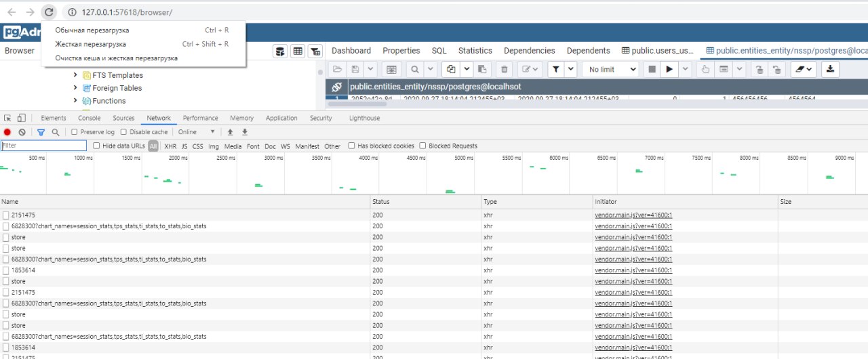Enable the Preserve log checkbox

(x=75, y=132)
